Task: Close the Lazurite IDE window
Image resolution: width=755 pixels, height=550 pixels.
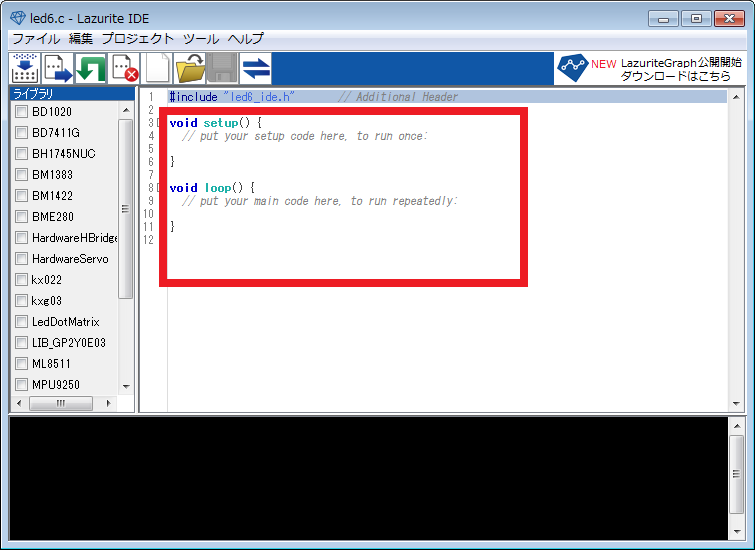Action: (x=729, y=19)
